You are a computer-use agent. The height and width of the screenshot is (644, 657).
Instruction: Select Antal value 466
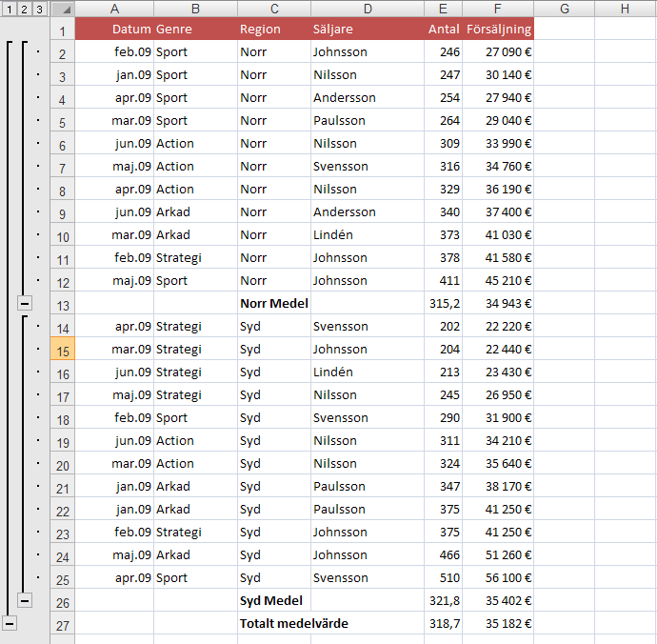444,554
